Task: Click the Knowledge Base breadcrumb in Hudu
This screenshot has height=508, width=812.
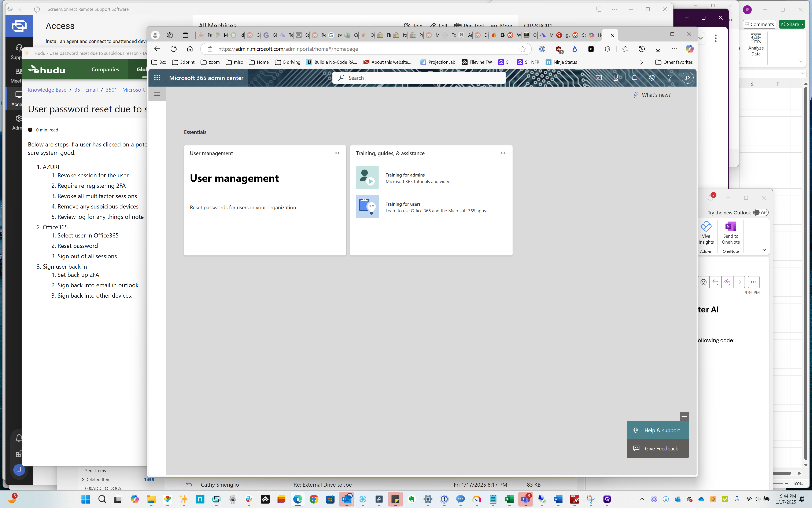Action: 47,90
